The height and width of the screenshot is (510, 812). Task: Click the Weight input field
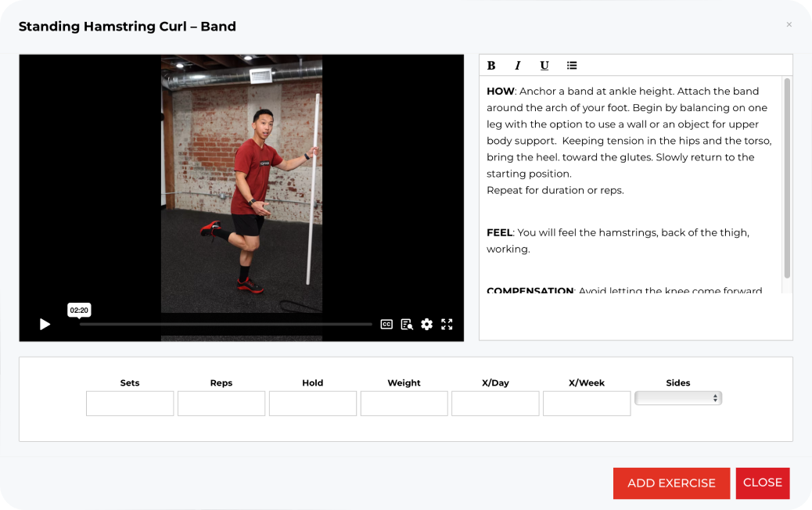[404, 403]
